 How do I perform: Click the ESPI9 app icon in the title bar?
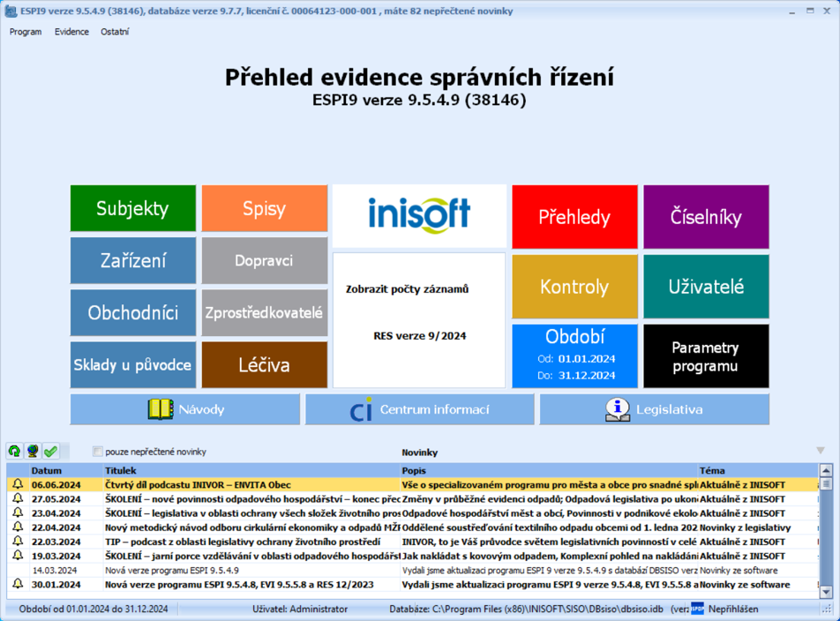point(11,11)
